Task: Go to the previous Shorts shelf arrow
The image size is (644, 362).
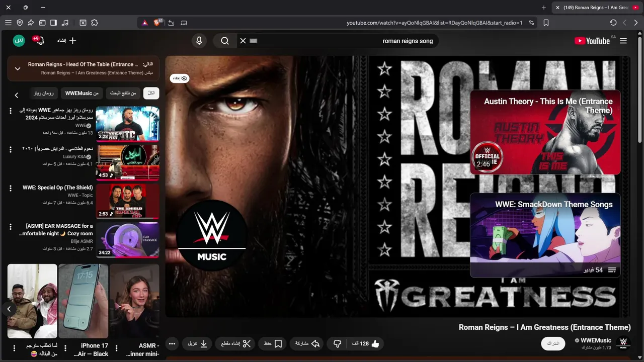Action: pyautogui.click(x=9, y=309)
